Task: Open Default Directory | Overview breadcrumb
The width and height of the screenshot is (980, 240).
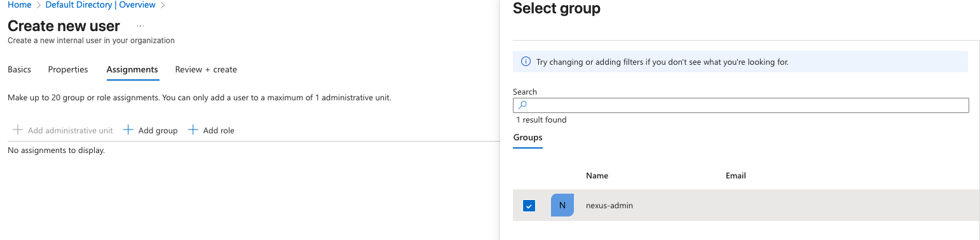Action: [100, 5]
